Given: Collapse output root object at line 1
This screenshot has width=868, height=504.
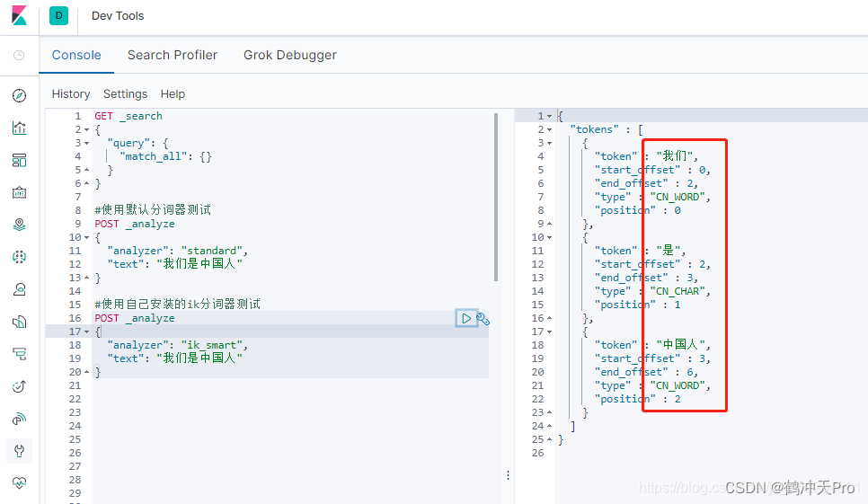Looking at the screenshot, I should (549, 116).
